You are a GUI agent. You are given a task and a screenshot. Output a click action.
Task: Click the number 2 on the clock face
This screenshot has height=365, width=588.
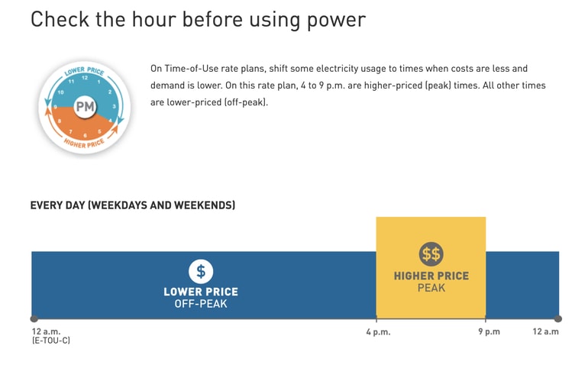pos(110,92)
